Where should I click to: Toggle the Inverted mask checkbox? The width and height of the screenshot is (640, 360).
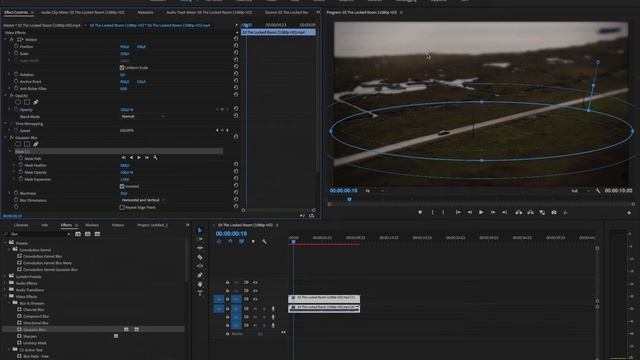click(122, 186)
